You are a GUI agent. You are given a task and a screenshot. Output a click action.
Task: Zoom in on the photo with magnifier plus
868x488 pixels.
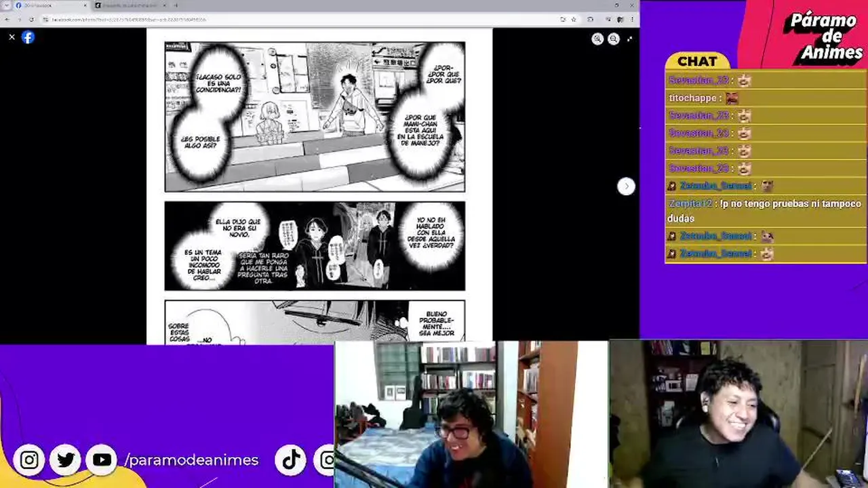coord(597,39)
